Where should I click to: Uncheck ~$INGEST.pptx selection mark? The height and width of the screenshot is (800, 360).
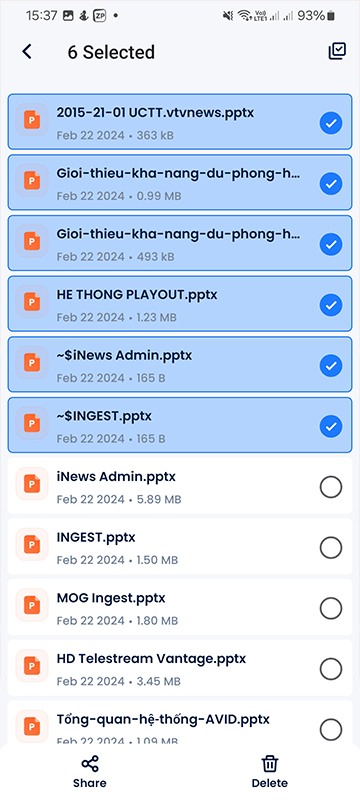[x=331, y=427]
